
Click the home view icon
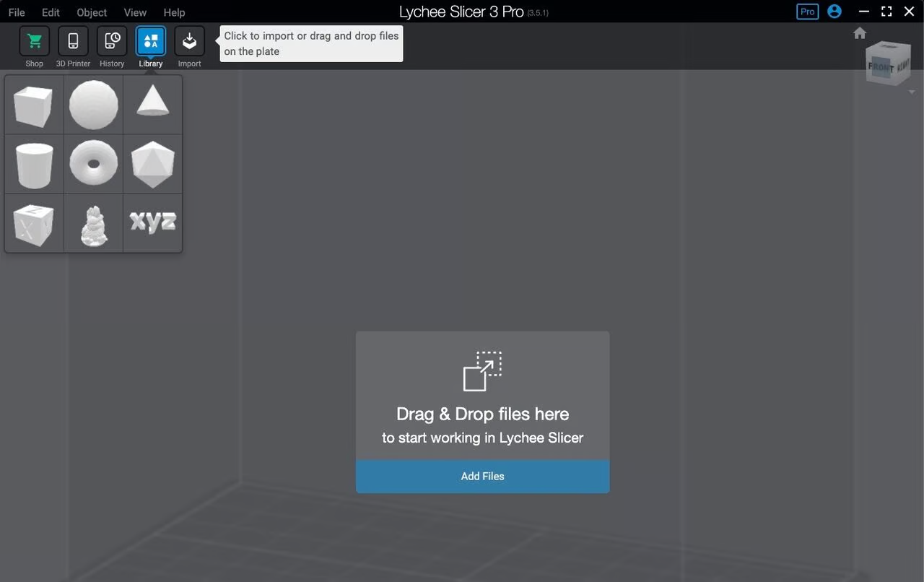[x=859, y=33]
